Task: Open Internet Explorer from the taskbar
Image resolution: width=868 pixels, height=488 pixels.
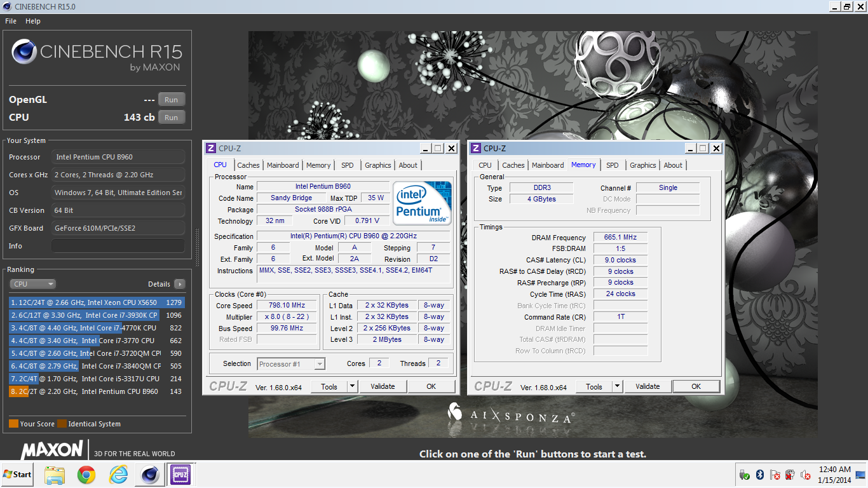Action: click(x=118, y=474)
